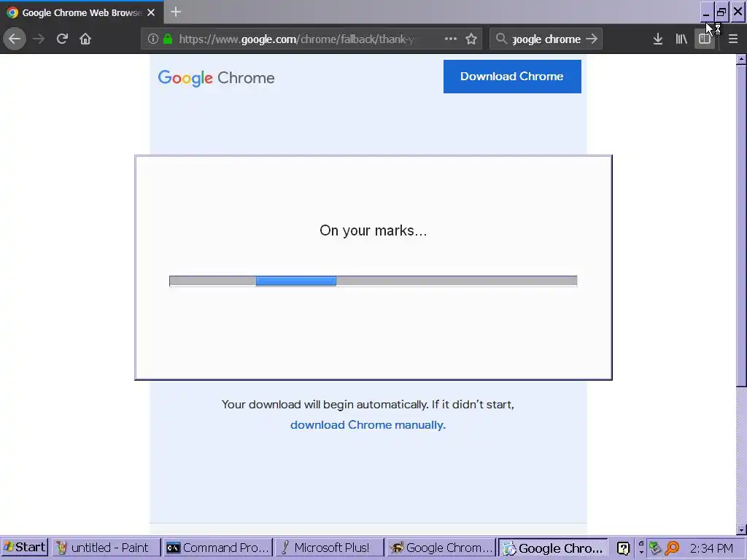The image size is (747, 560).
Task: Open page actions three-dots menu
Action: click(451, 39)
